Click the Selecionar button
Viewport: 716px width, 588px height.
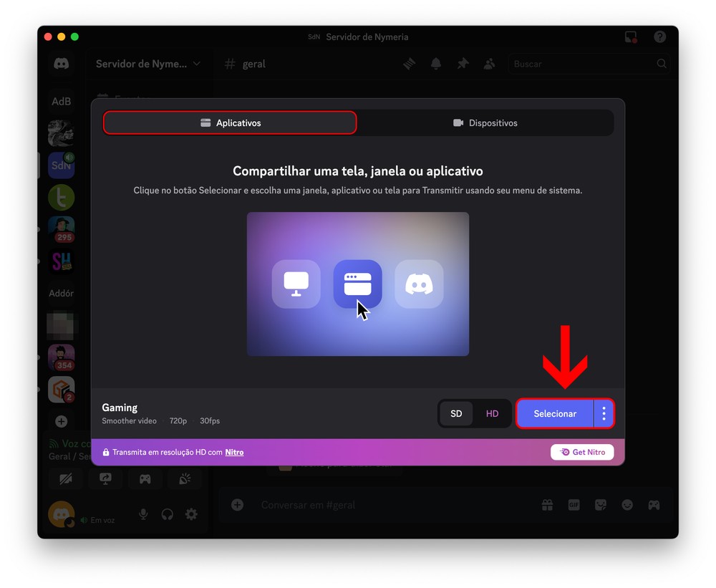(554, 414)
